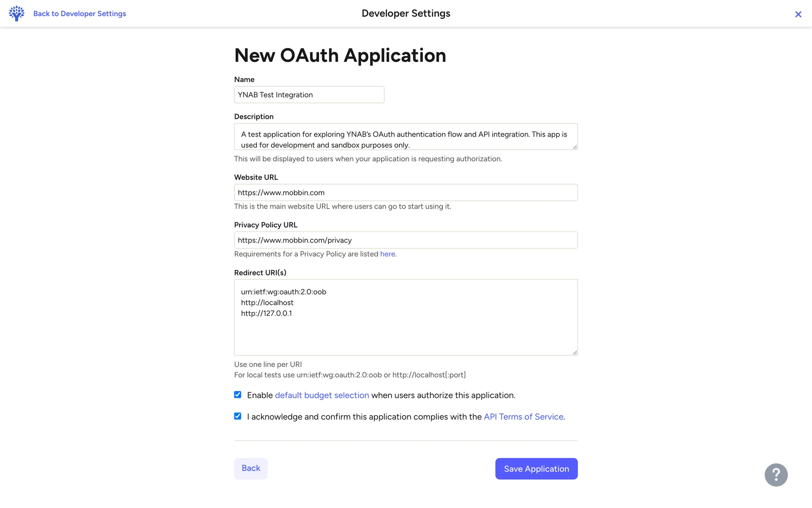Click the Save Application button
This screenshot has width=812, height=508.
coord(536,469)
